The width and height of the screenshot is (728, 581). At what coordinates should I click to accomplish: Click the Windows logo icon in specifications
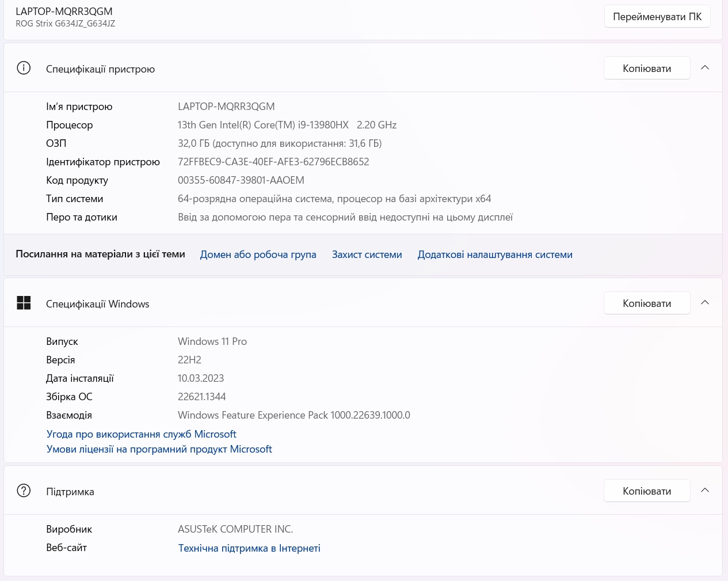click(x=24, y=303)
